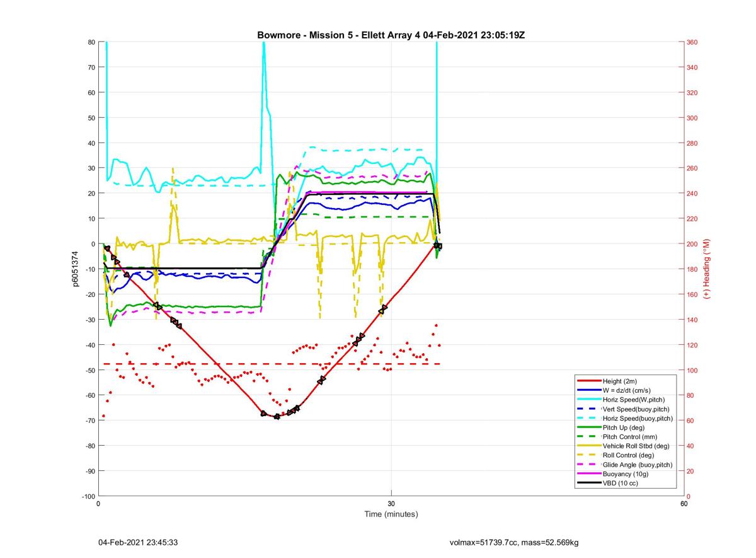Image resolution: width=756 pixels, height=558 pixels.
Task: Click the footer text 'volmax=51739.7cc, mass=52.569kg'
Action: (514, 542)
